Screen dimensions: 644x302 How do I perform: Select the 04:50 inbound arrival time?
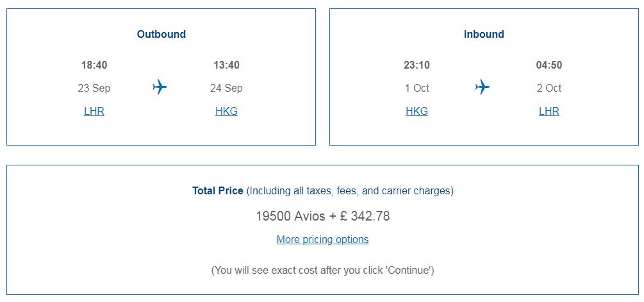click(x=549, y=65)
